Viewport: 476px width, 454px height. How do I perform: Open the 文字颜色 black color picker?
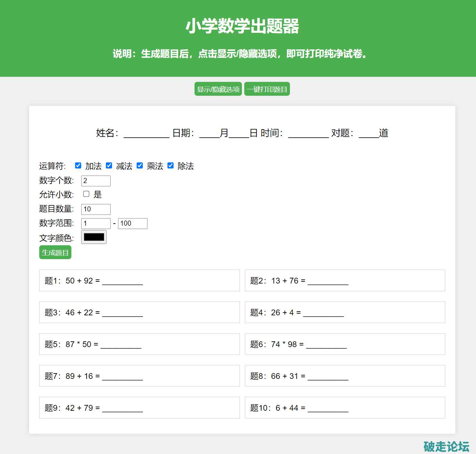(94, 237)
